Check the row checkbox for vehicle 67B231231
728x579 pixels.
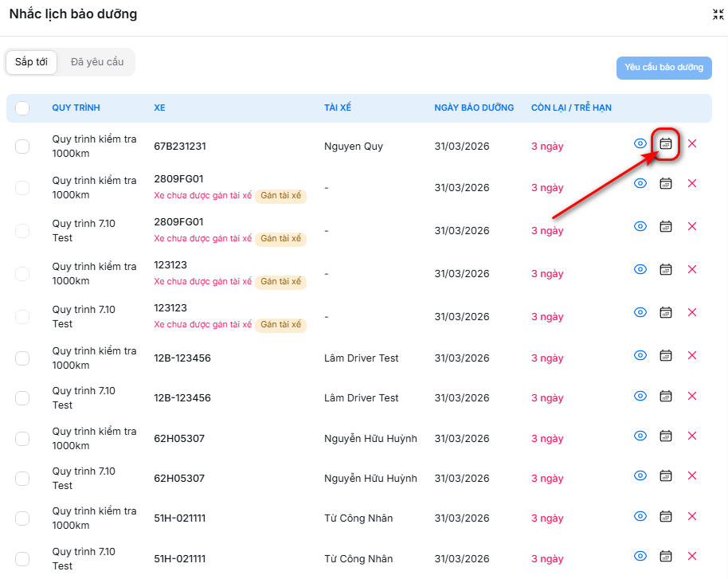tap(22, 146)
